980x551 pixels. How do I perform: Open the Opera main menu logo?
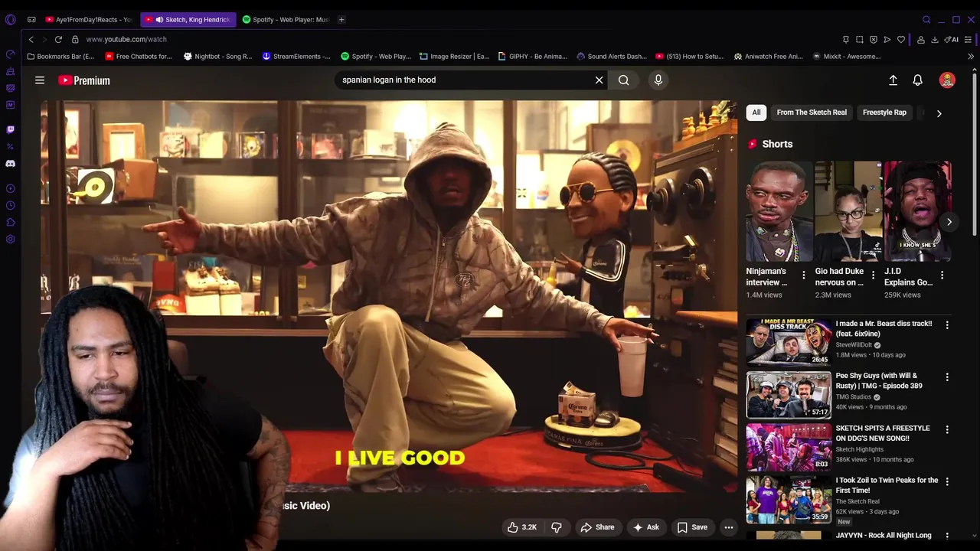tap(11, 19)
